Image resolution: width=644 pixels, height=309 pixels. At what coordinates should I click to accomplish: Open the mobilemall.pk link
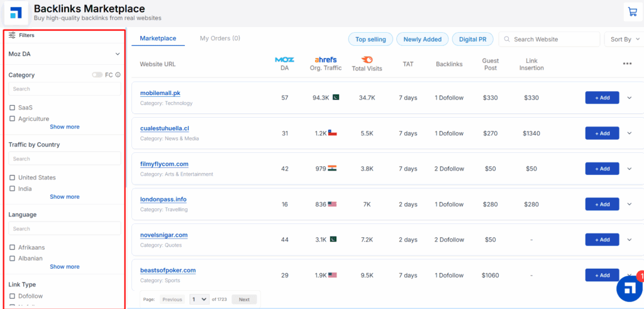click(160, 93)
